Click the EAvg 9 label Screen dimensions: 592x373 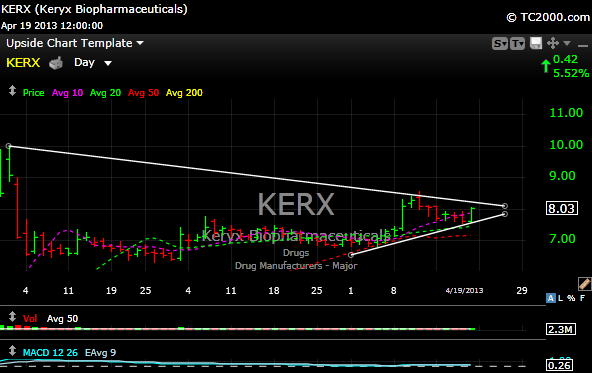click(100, 353)
